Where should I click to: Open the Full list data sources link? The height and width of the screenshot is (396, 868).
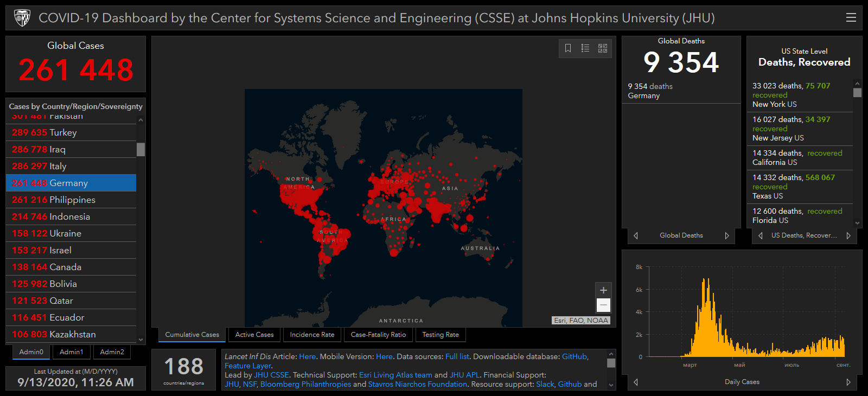tap(457, 356)
